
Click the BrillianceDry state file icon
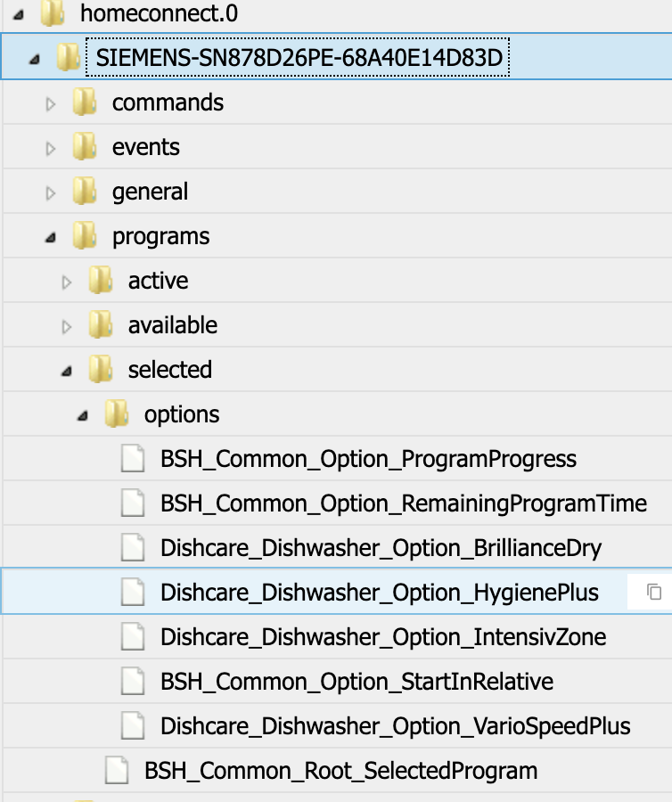pyautogui.click(x=133, y=547)
